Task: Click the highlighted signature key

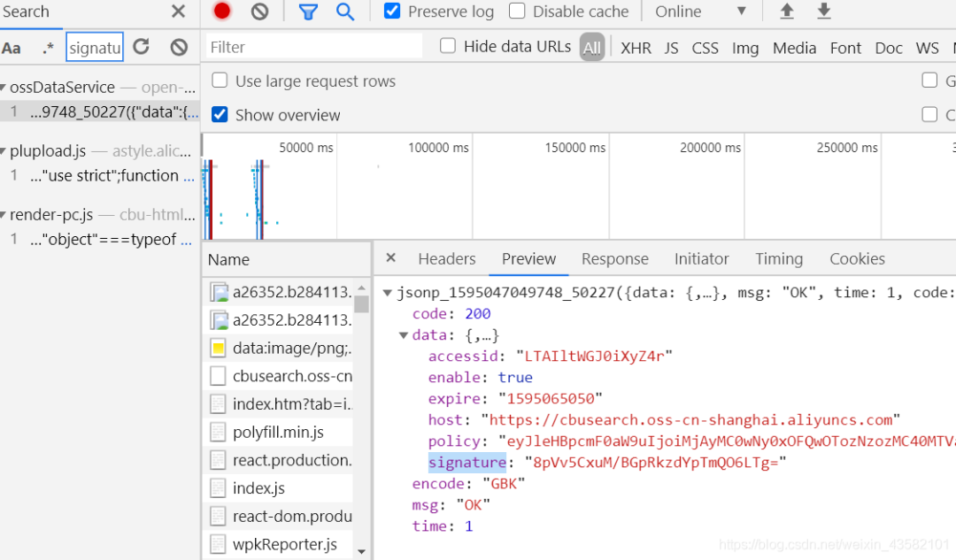Action: [x=467, y=463]
